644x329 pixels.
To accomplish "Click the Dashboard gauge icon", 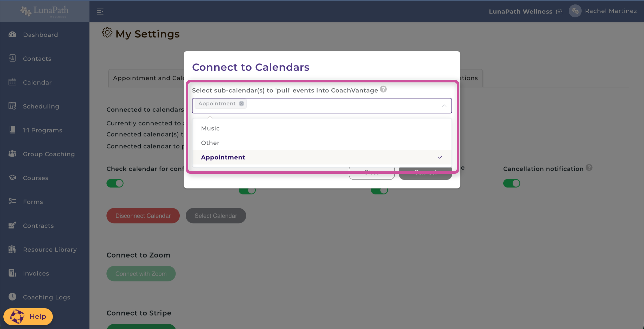I will 12,35.
